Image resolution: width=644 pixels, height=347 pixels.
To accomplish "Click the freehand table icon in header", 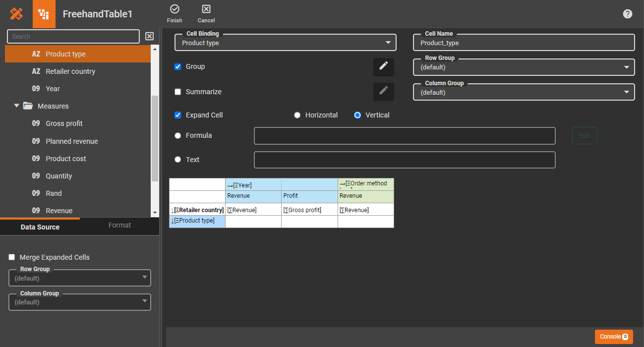I will pyautogui.click(x=44, y=14).
